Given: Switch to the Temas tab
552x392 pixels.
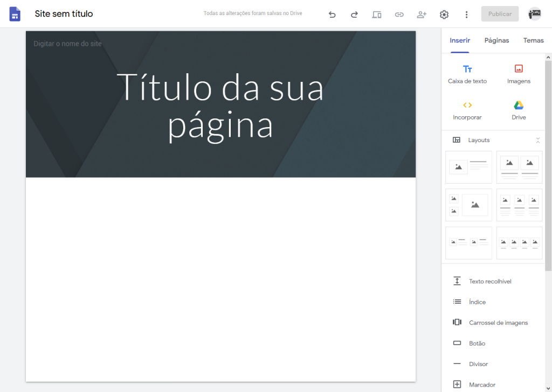Looking at the screenshot, I should point(533,40).
